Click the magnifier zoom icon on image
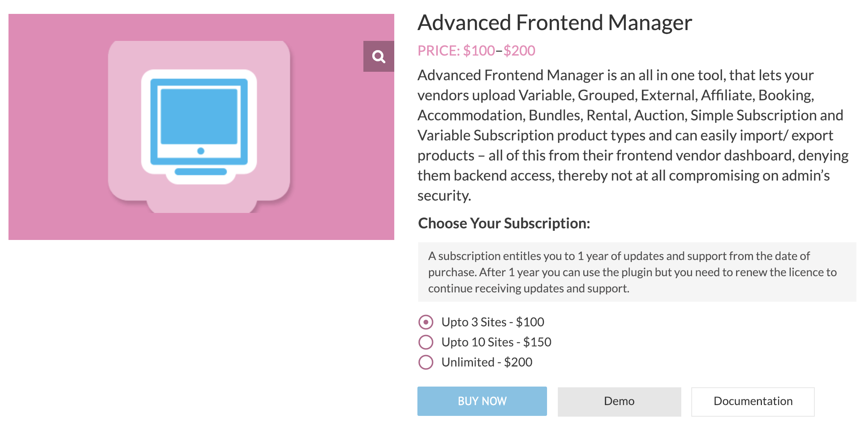 tap(378, 57)
